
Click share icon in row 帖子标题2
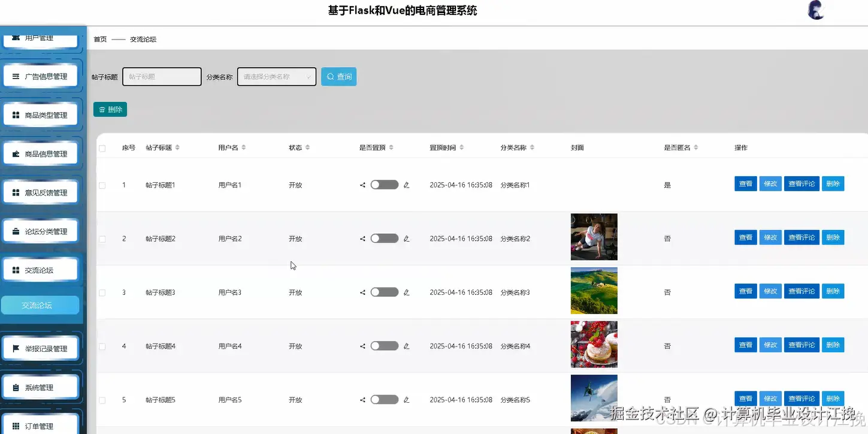pos(362,239)
